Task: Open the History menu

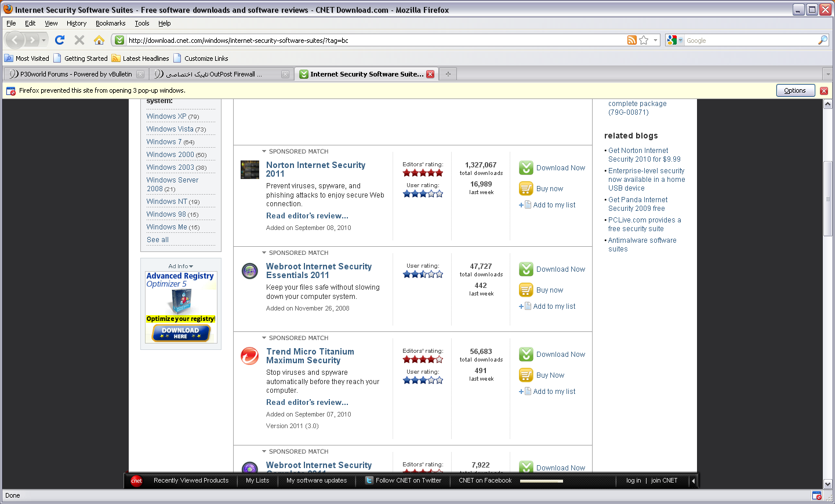Action: pos(77,23)
